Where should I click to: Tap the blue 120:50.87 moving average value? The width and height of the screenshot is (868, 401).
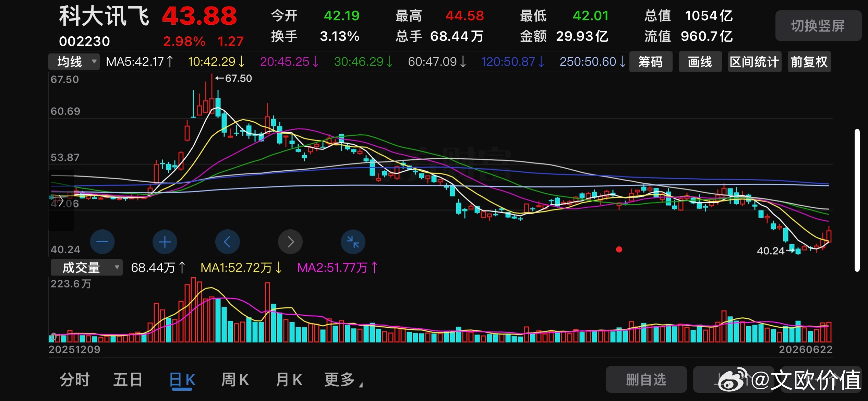(513, 62)
